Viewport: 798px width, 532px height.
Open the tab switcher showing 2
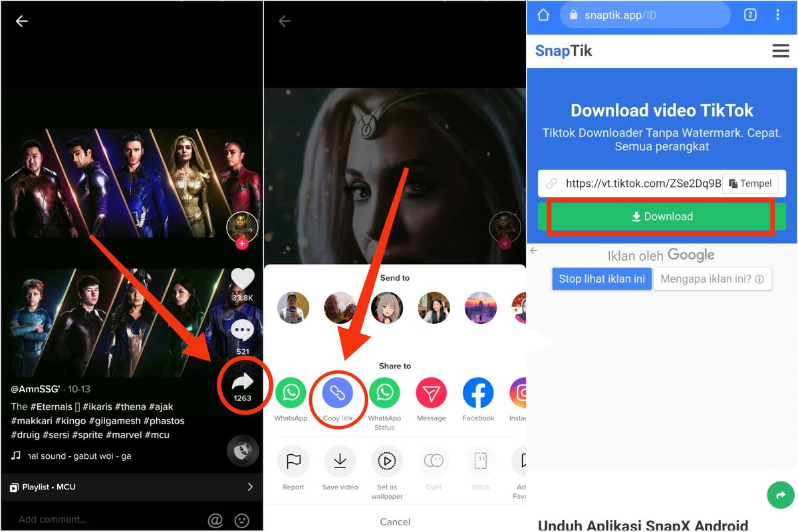point(750,15)
